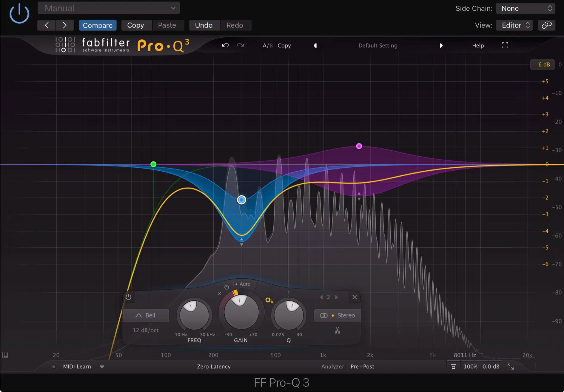Remove dynamic range with small X
564x392 pixels.
[x=220, y=294]
